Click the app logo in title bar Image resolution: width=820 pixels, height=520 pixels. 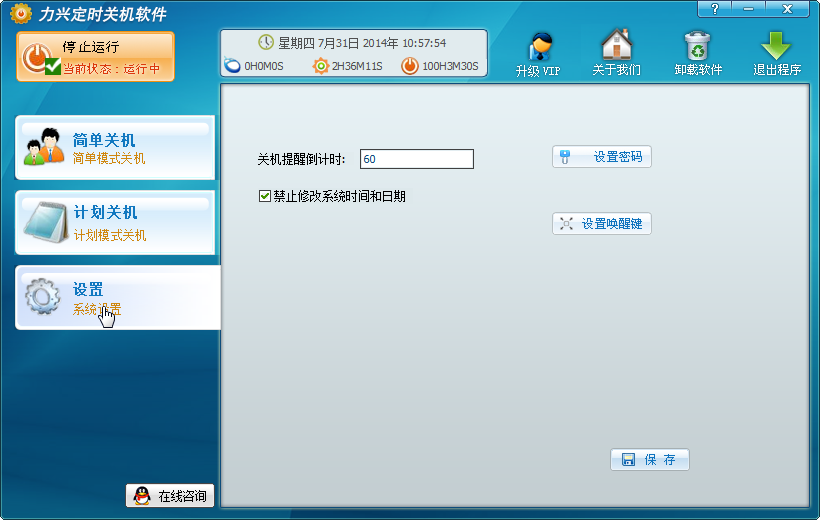20,14
